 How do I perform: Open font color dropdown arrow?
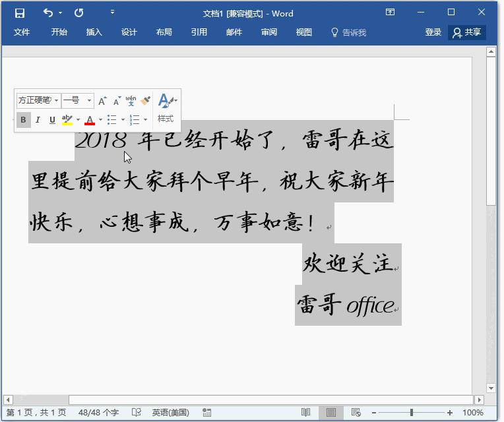click(x=100, y=120)
